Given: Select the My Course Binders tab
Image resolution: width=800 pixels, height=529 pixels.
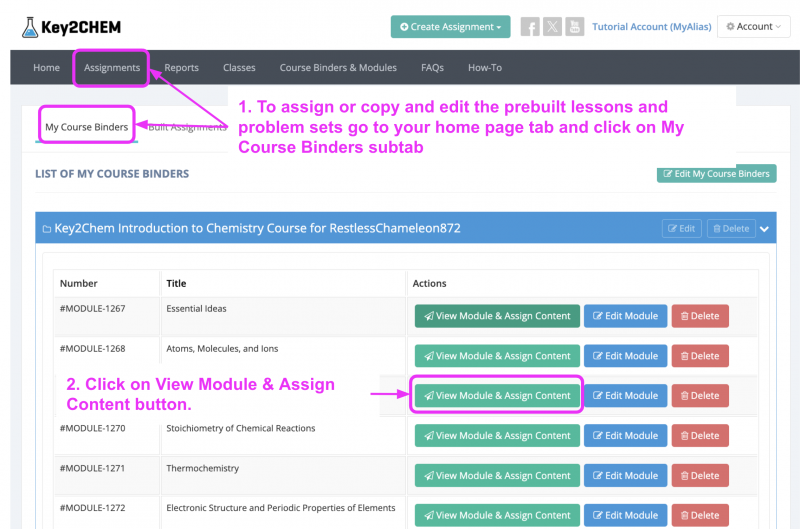Looking at the screenshot, I should pyautogui.click(x=86, y=127).
